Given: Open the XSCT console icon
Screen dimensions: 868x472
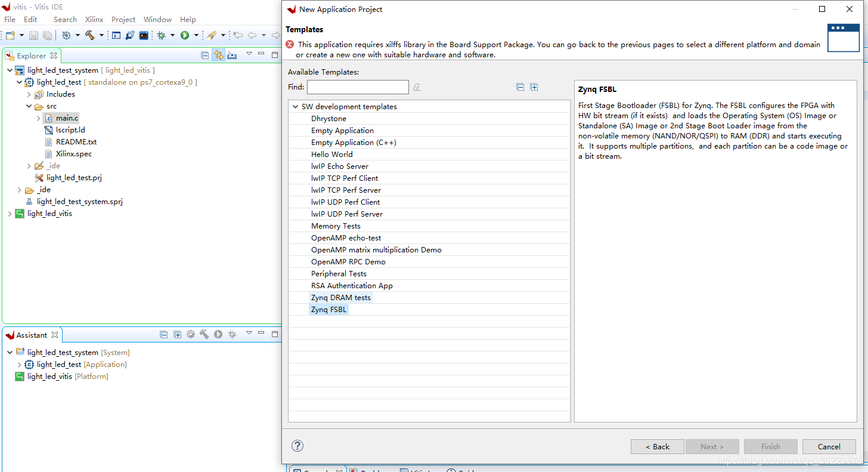Looking at the screenshot, I should [x=116, y=36].
